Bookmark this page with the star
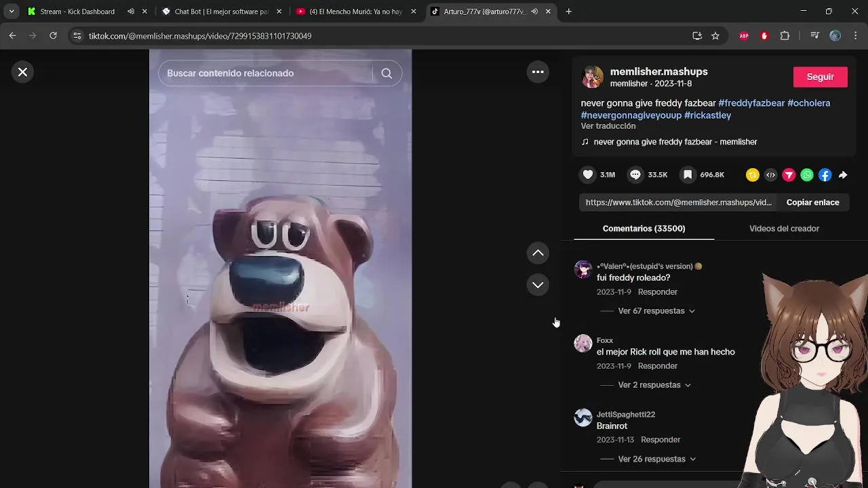868x488 pixels. 715,36
